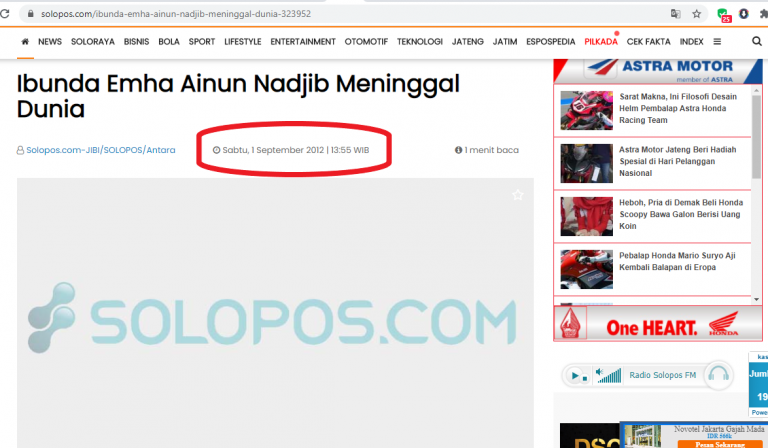The width and height of the screenshot is (768, 448).
Task: Open thumbnail for Mario Suryo Aji article
Action: (x=586, y=269)
